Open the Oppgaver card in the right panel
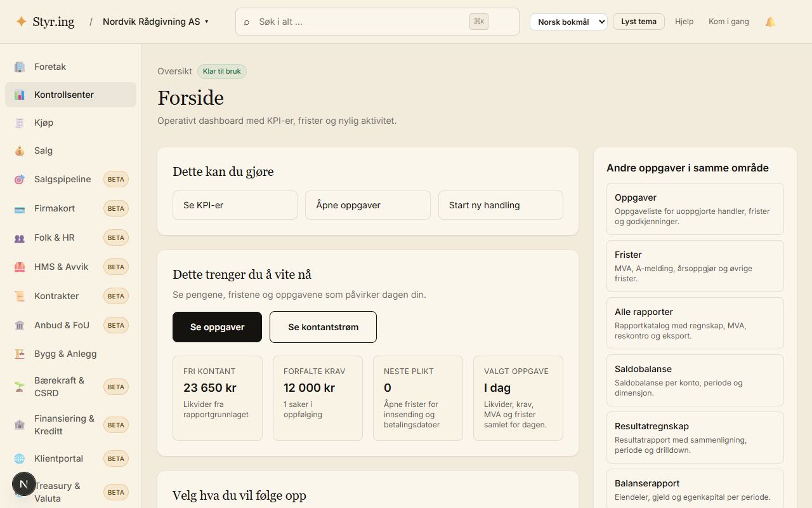812x508 pixels. 695,209
